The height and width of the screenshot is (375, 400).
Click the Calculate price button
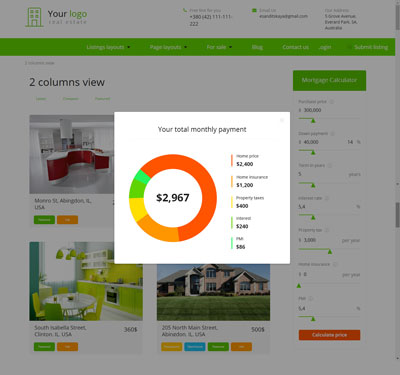click(x=329, y=335)
